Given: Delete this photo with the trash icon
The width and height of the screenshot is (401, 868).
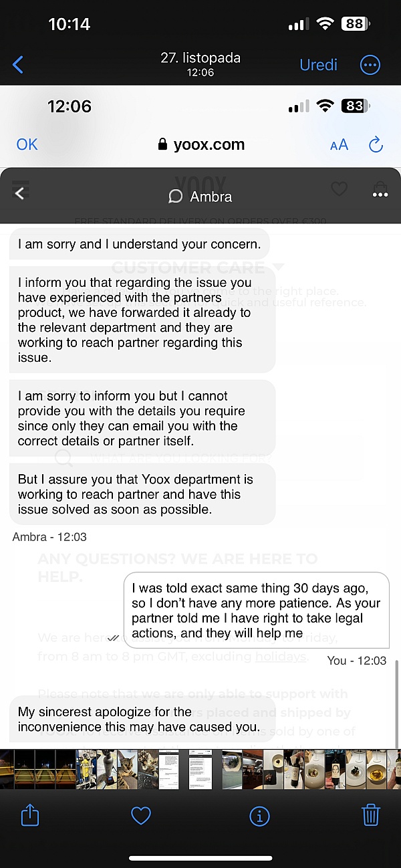Looking at the screenshot, I should 371,815.
